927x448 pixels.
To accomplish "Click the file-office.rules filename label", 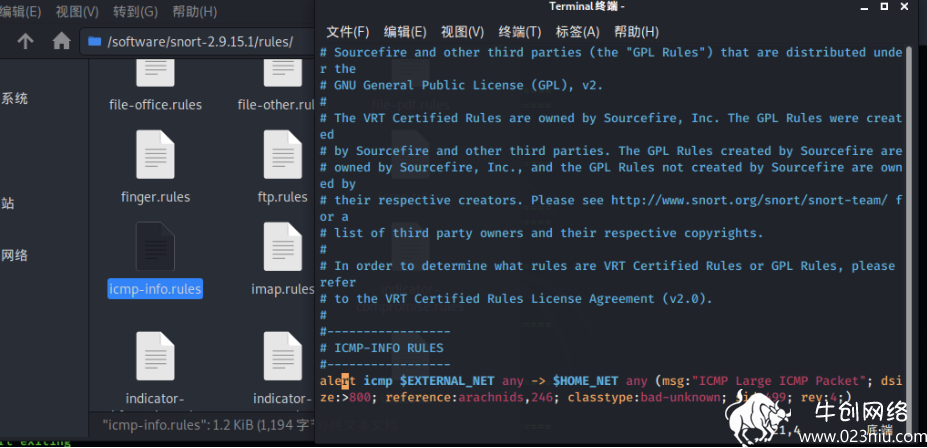I will tap(155, 105).
